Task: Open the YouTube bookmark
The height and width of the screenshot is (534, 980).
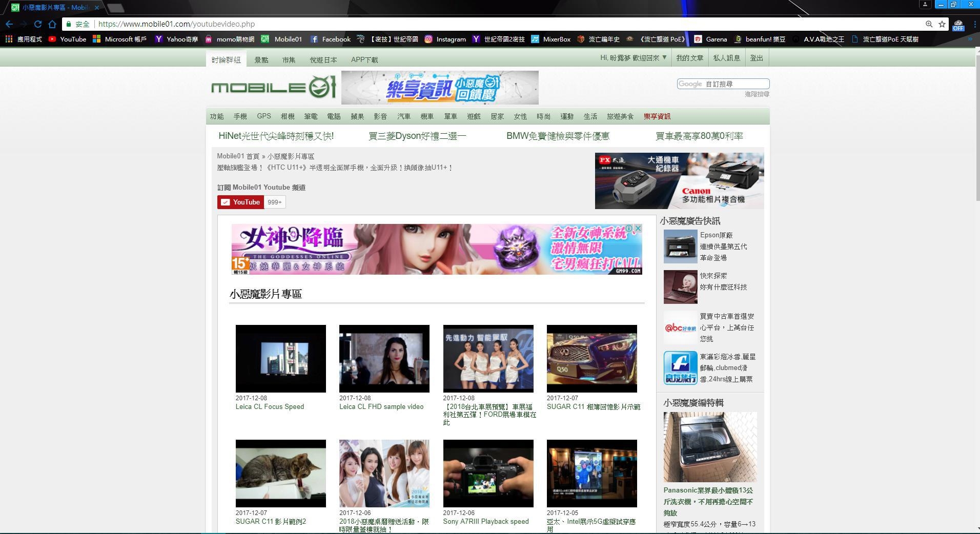Action: coord(67,39)
